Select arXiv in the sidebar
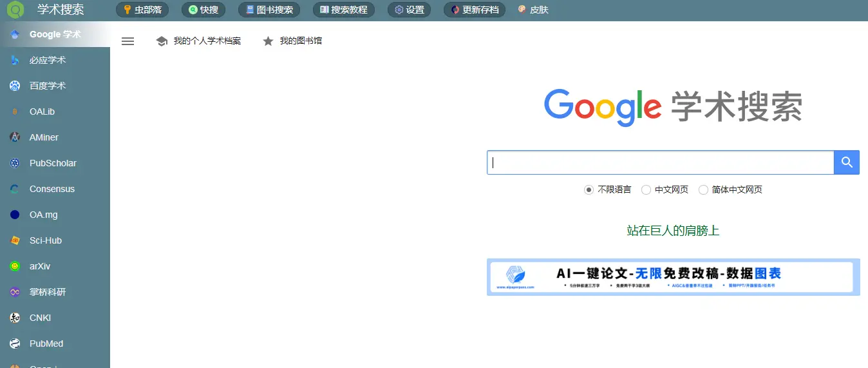This screenshot has width=868, height=368. coord(55,266)
